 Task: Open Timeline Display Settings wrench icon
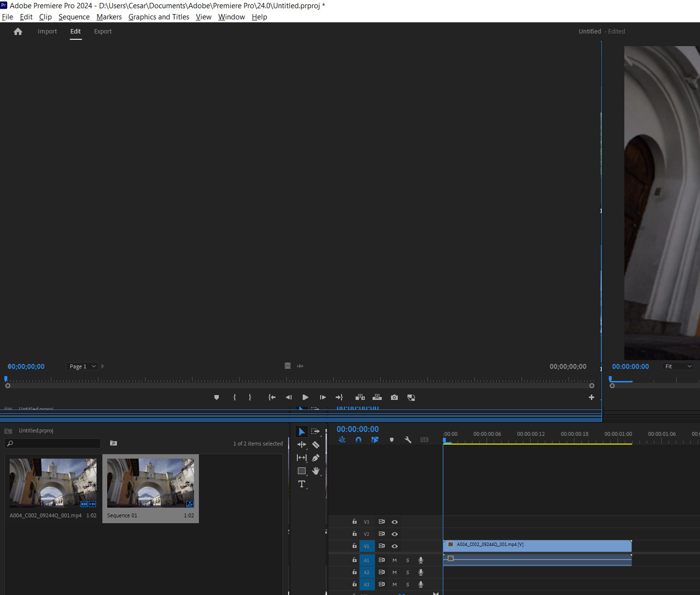[x=408, y=440]
